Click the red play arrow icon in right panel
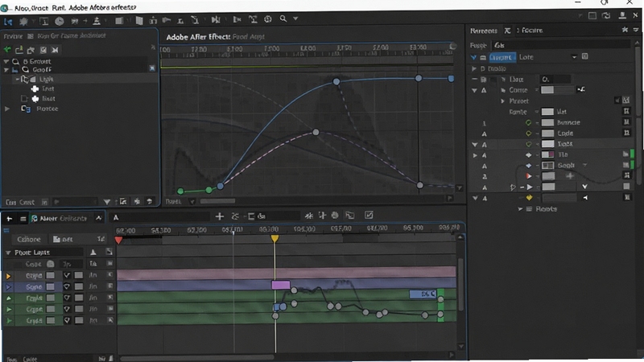644x362 pixels. 529,176
